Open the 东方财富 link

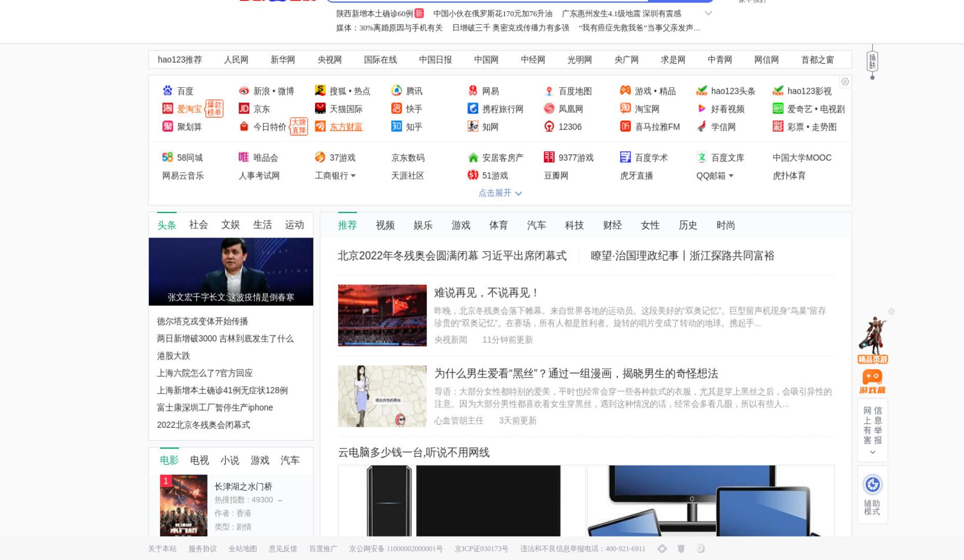click(346, 127)
